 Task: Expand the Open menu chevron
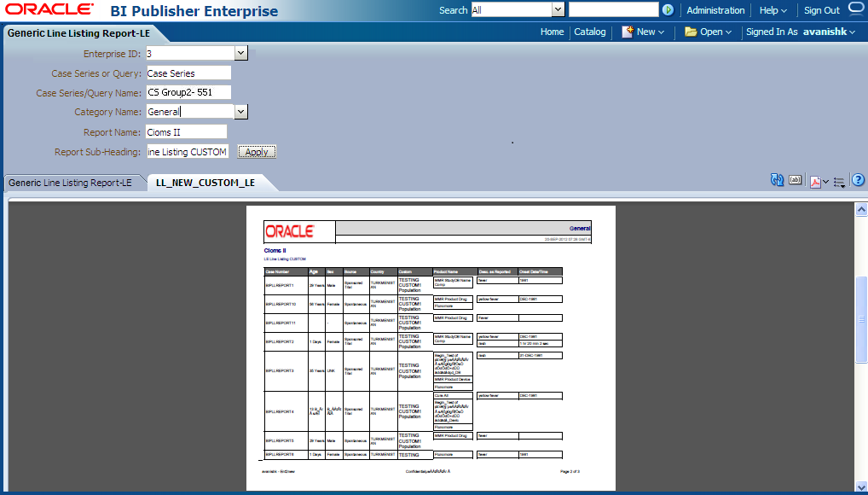pos(728,32)
